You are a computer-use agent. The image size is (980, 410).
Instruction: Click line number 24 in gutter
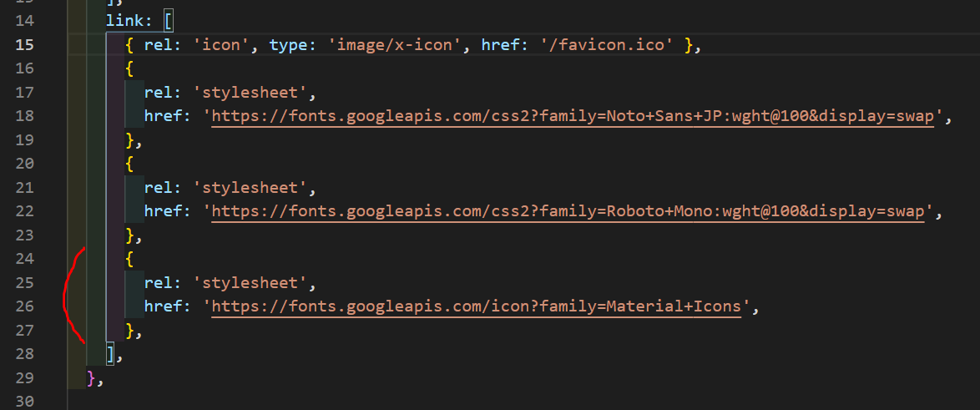click(23, 258)
